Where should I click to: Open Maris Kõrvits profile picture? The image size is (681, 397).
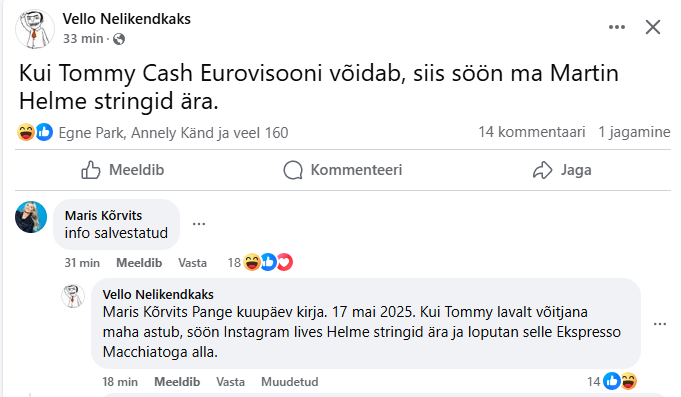31,217
